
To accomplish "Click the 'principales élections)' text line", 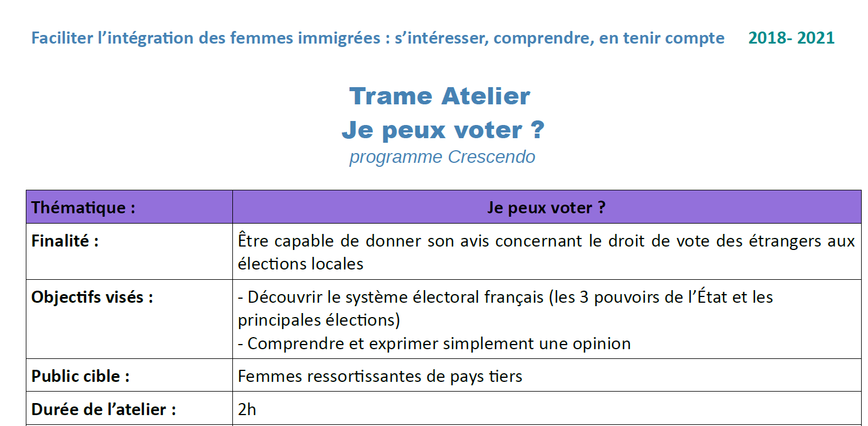I will click(x=319, y=320).
